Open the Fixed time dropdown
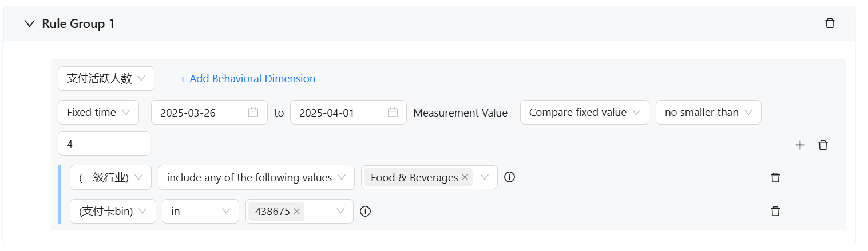Image resolution: width=868 pixels, height=251 pixels. 98,113
